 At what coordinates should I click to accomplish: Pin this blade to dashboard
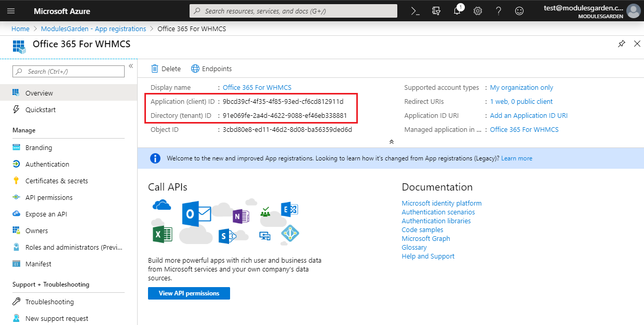coord(622,44)
